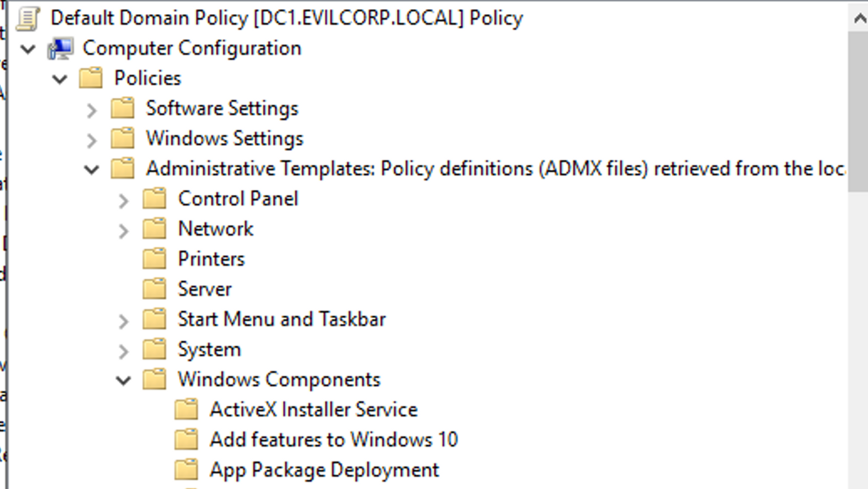Collapse the Administrative Templates node

pyautogui.click(x=92, y=170)
